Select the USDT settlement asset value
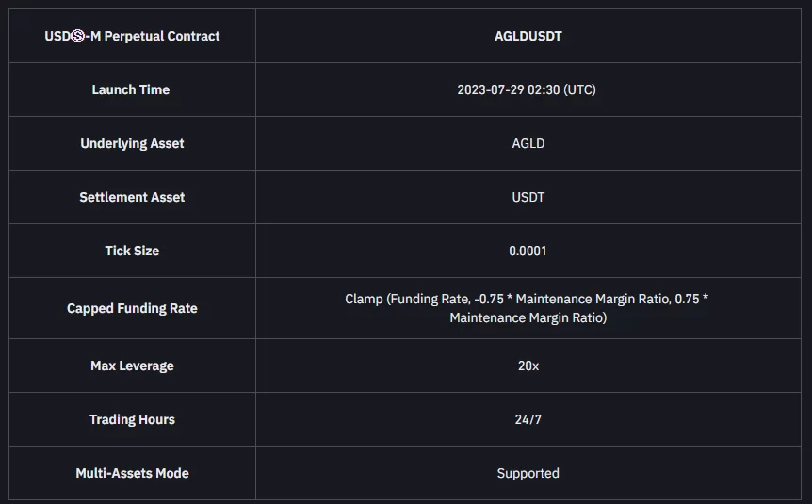The height and width of the screenshot is (504, 812). point(528,197)
